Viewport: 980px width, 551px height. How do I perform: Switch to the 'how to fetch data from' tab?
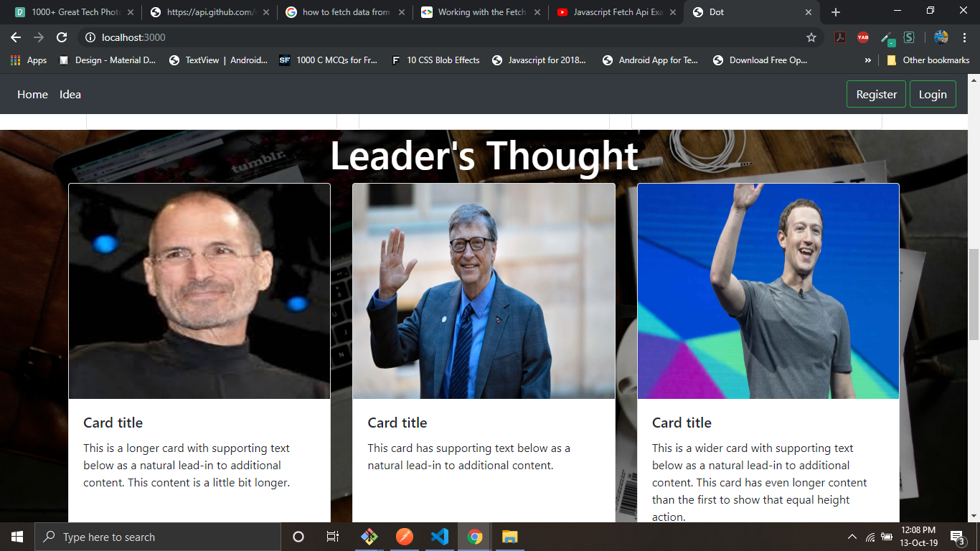[x=344, y=12]
